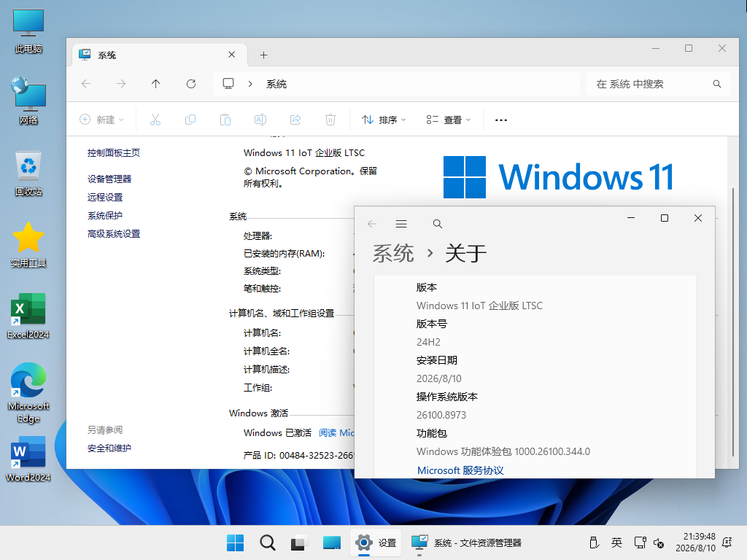Open taskbar Search magnifier

click(267, 542)
